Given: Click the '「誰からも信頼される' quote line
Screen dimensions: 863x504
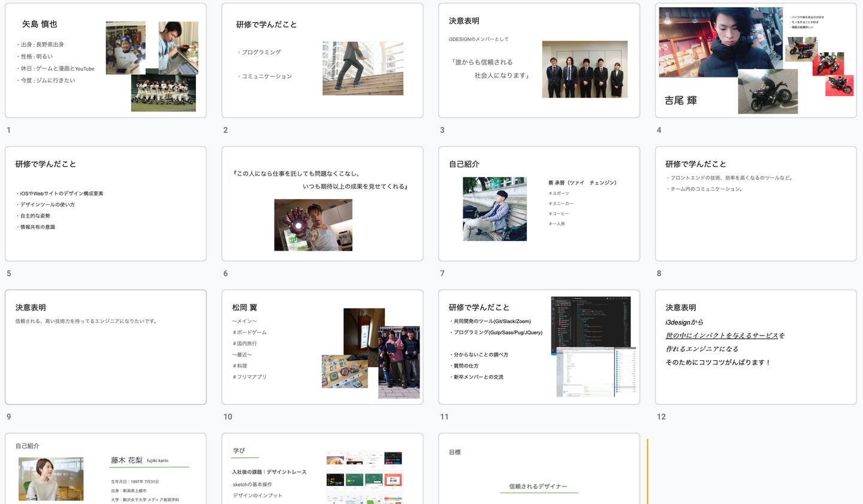Looking at the screenshot, I should [x=482, y=62].
